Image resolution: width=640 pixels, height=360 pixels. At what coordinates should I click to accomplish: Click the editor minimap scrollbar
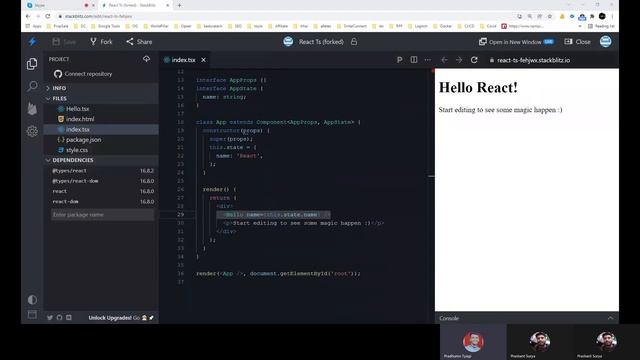[x=431, y=176]
